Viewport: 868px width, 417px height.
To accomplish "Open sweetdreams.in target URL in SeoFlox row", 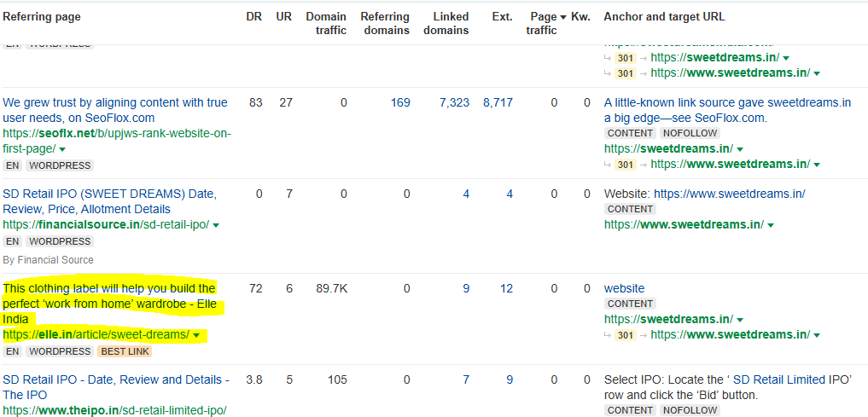I will [669, 148].
